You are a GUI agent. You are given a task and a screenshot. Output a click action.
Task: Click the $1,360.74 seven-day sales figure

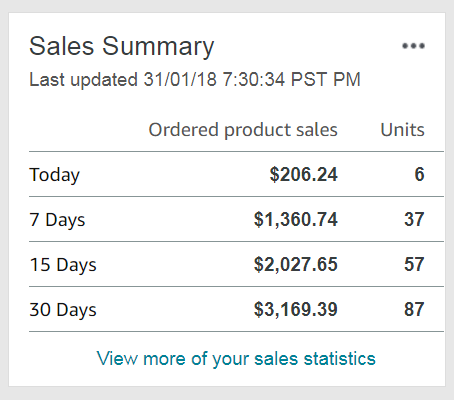pos(296,220)
